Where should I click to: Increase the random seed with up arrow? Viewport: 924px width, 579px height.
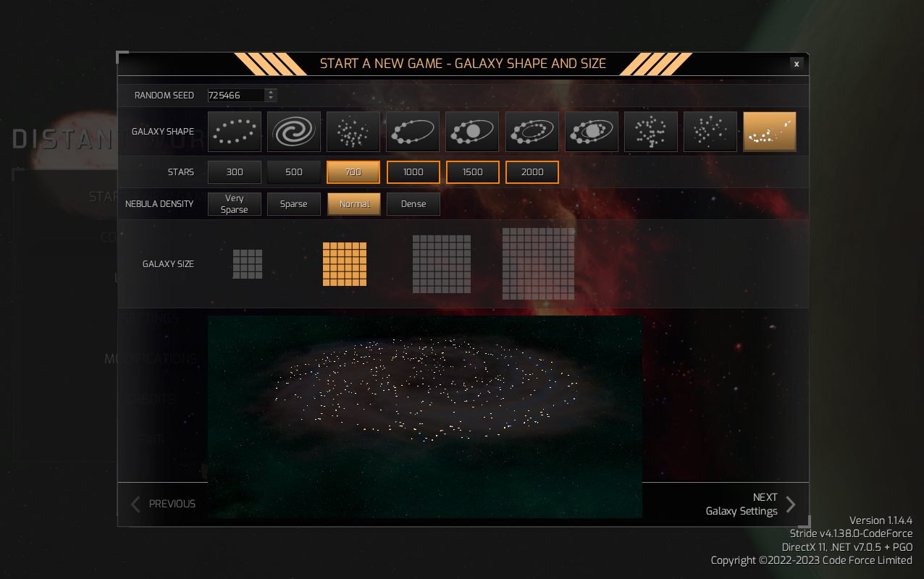(x=271, y=92)
